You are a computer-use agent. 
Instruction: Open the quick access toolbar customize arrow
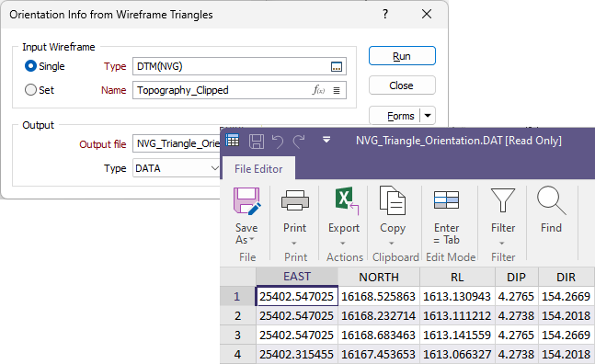(x=326, y=140)
